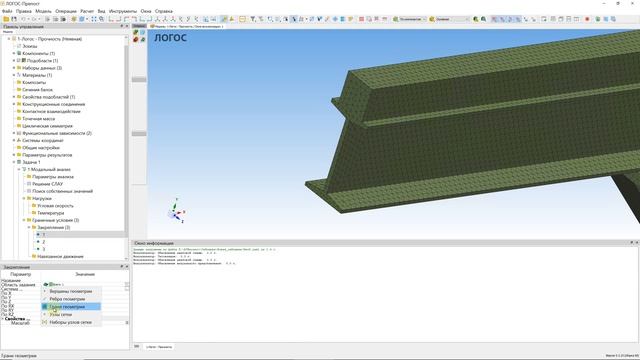Select Поиск собственных значений tree item
Viewport: 640px width, 360px height.
pyautogui.click(x=63, y=191)
